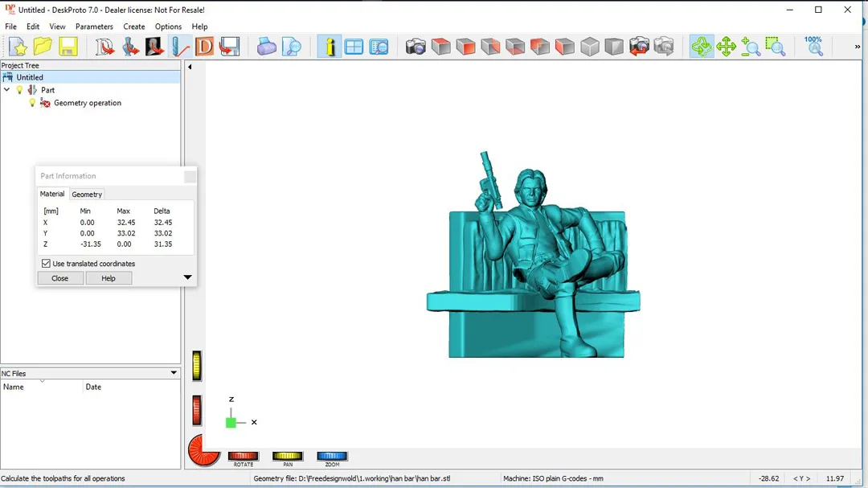
Task: Collapse the side panel with the left arrow
Action: click(x=190, y=67)
